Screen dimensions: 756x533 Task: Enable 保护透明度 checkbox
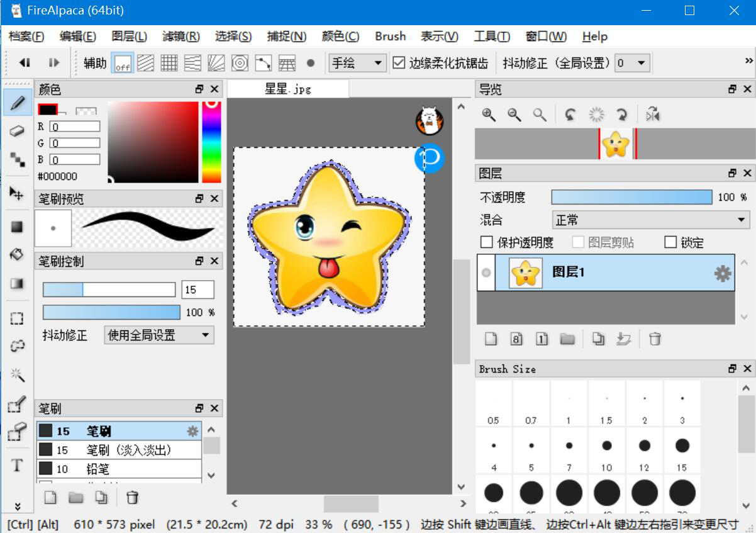[487, 242]
